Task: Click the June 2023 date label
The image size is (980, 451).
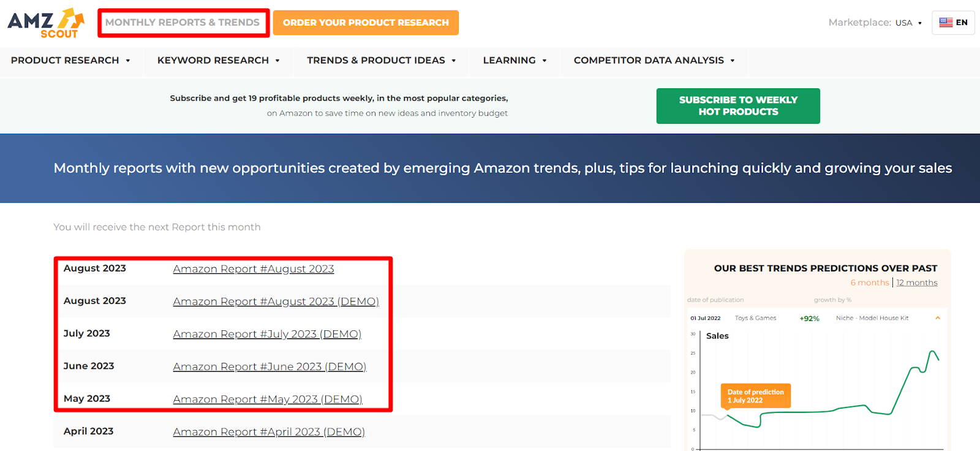Action: coord(89,366)
